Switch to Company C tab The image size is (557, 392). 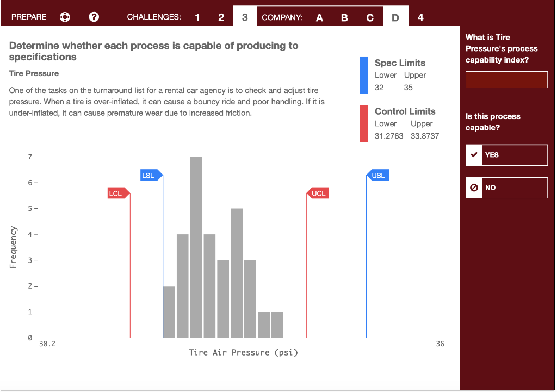370,17
